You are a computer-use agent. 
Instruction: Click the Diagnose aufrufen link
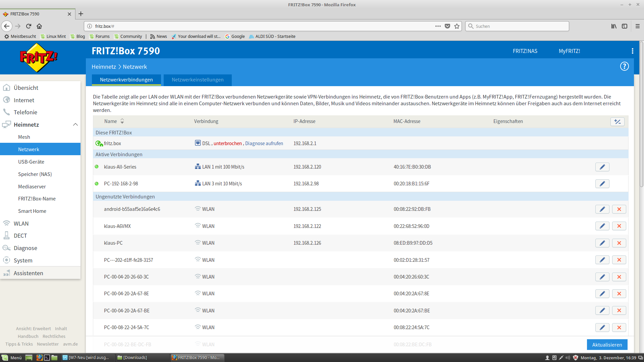[264, 143]
